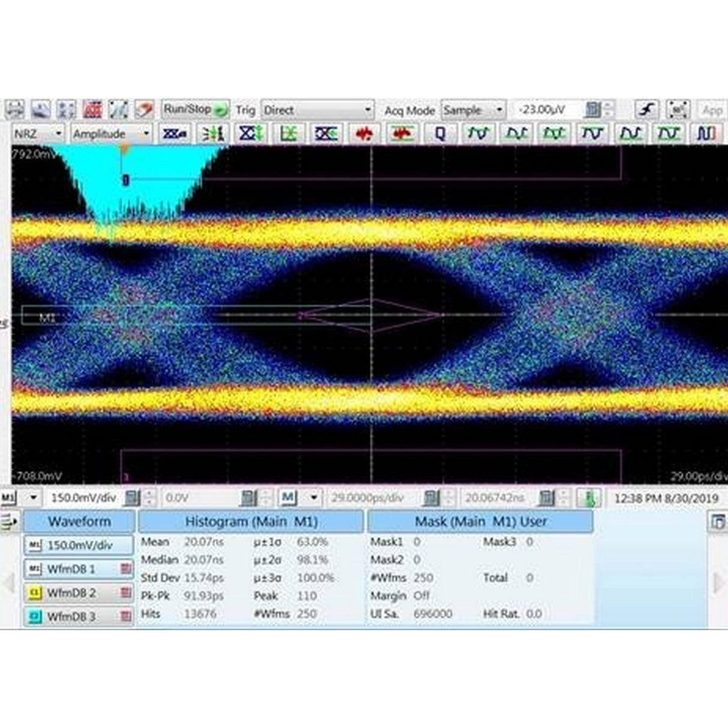
Task: Open the Trig source dropdown set to Direct
Action: (318, 110)
